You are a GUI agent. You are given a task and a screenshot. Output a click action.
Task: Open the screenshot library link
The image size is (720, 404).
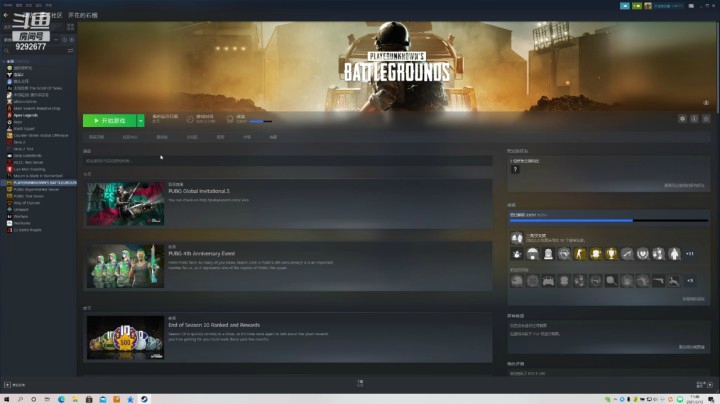click(x=692, y=347)
